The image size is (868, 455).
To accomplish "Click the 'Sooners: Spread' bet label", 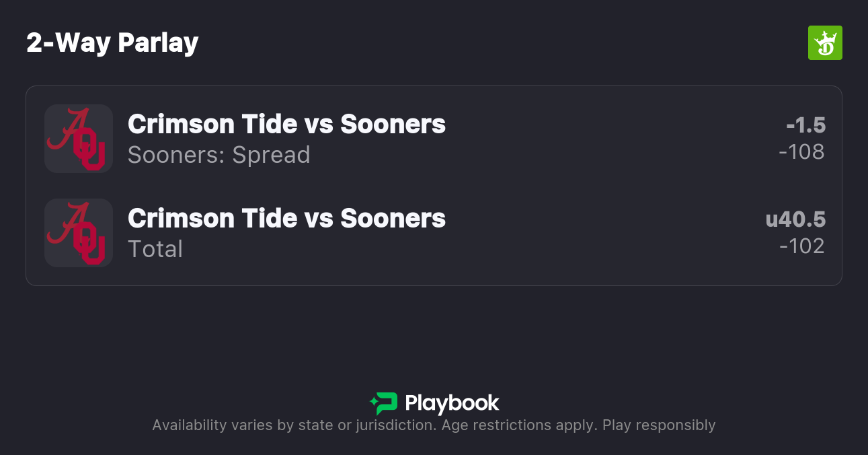I will tap(219, 155).
